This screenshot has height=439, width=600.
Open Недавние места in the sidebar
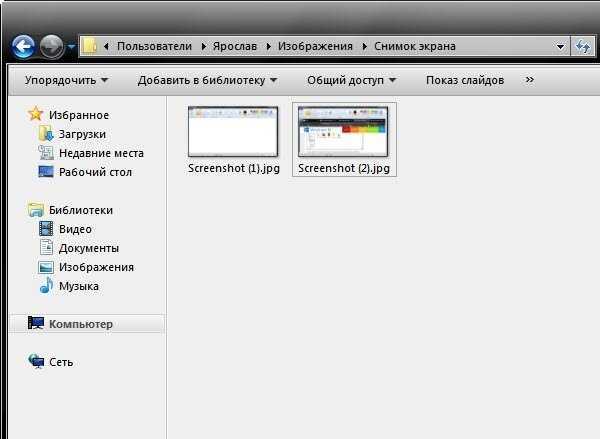pos(101,153)
